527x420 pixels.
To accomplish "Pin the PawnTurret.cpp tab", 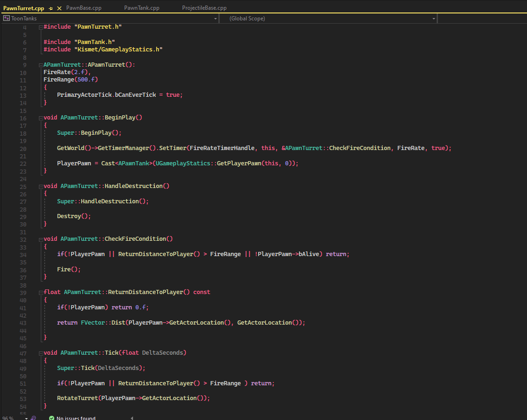I will 51,8.
